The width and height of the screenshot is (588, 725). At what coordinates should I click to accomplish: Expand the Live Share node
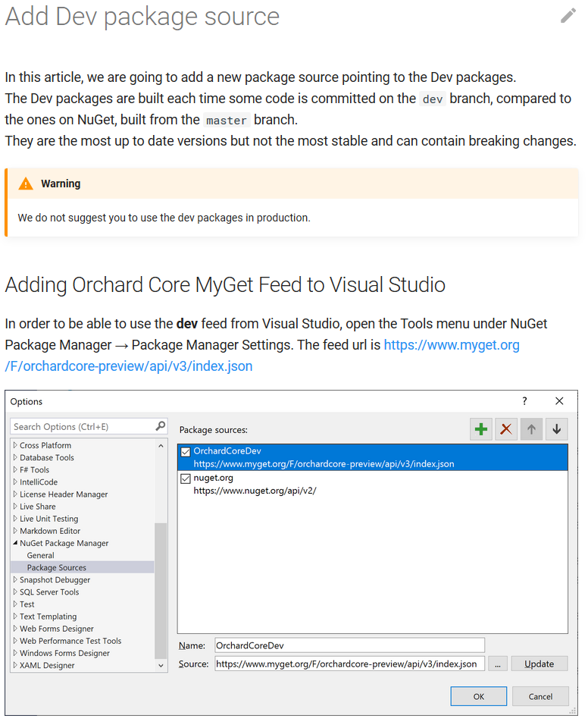coord(15,506)
